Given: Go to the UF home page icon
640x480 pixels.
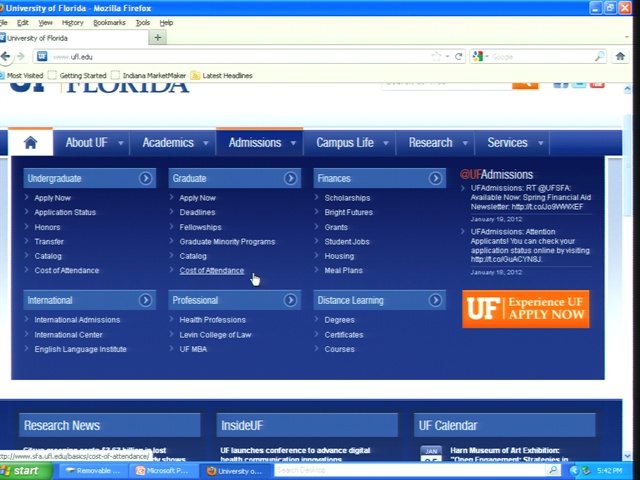Looking at the screenshot, I should click(x=31, y=142).
